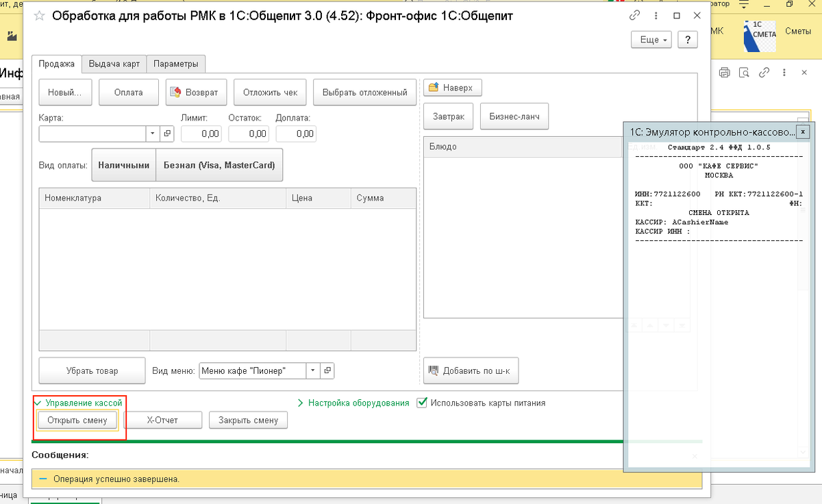Screen dimensions: 822x504
Task: Open the main window toolbar dropdown lines icon
Action: coord(743,4)
